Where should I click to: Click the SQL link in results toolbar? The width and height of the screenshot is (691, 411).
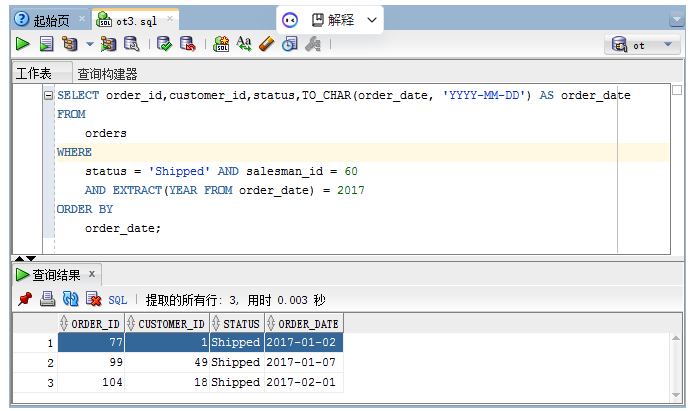click(x=118, y=299)
